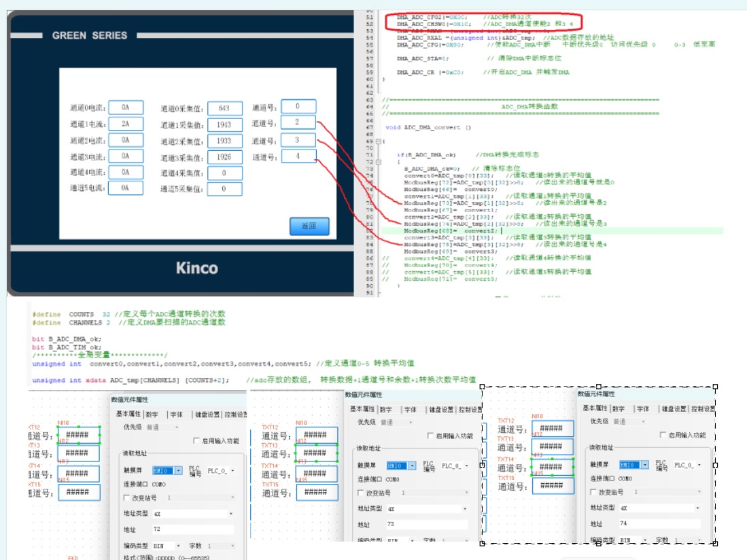
Task: Click the 通道0采集值 field showing 643
Action: (x=224, y=109)
